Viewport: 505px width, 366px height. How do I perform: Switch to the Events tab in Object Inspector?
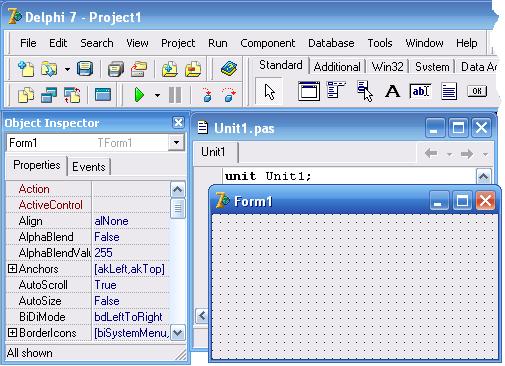click(89, 166)
